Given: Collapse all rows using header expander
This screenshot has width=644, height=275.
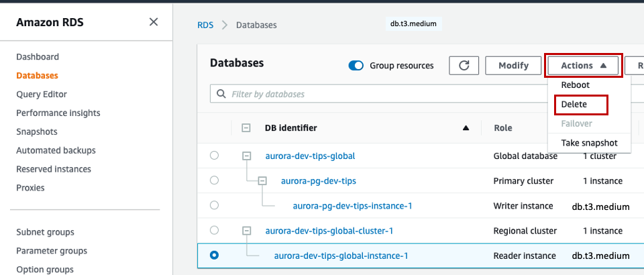Looking at the screenshot, I should [246, 128].
